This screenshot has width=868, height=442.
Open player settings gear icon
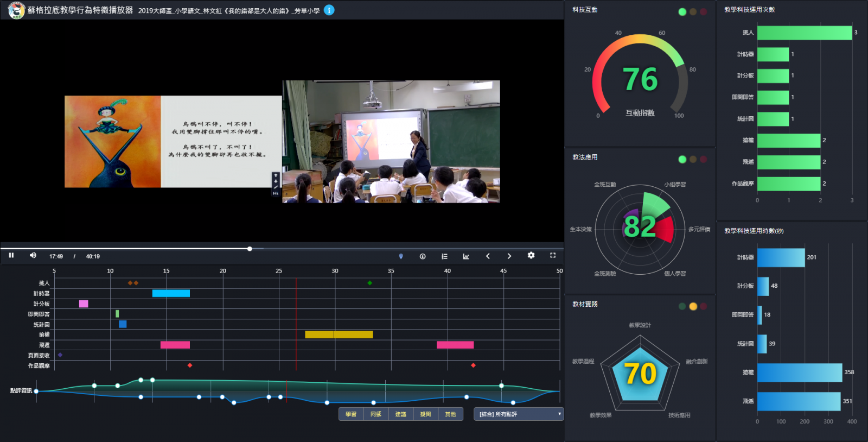[531, 256]
